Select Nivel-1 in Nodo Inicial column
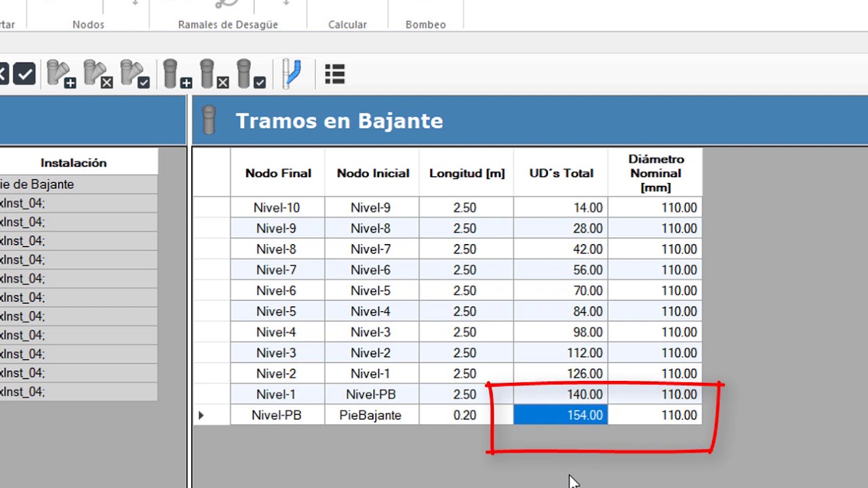Image resolution: width=868 pixels, height=488 pixels. pyautogui.click(x=372, y=373)
